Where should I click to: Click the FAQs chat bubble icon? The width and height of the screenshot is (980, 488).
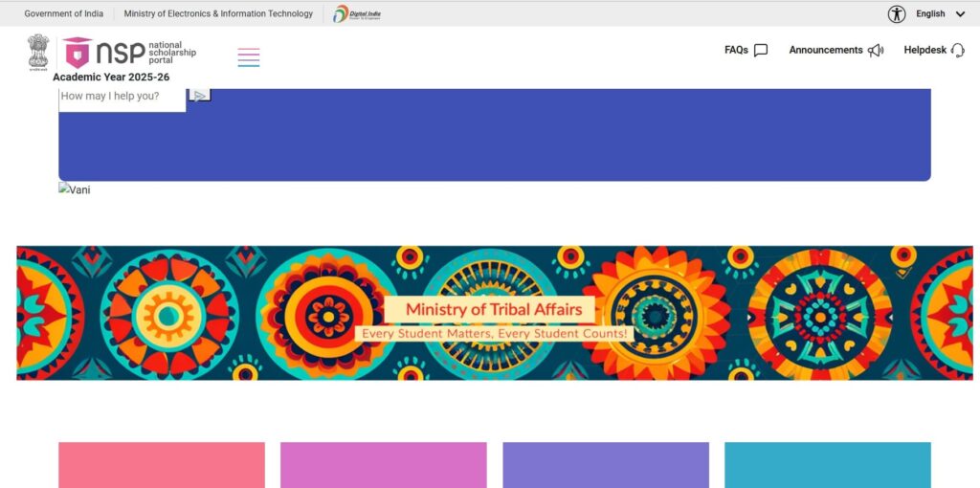761,51
